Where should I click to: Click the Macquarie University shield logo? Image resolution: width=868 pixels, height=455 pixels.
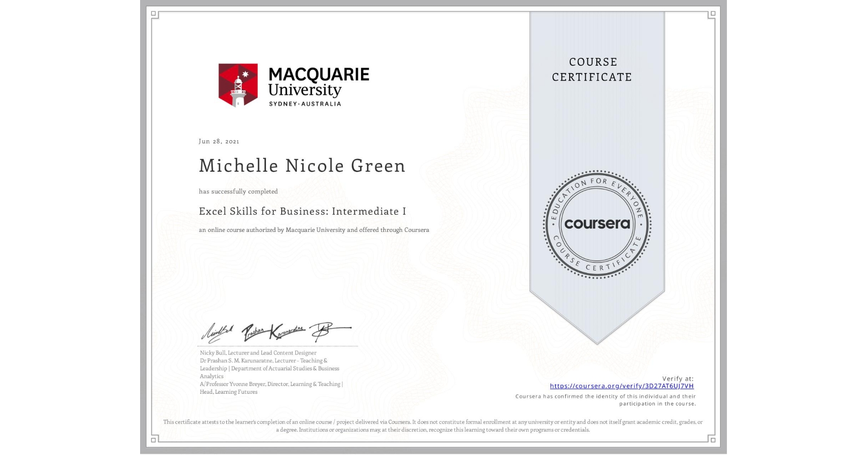point(239,85)
